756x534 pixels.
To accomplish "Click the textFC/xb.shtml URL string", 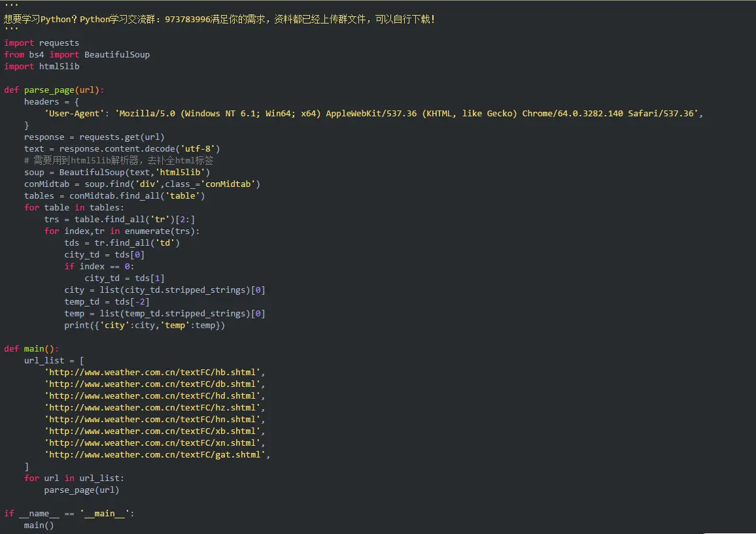I will [x=155, y=431].
